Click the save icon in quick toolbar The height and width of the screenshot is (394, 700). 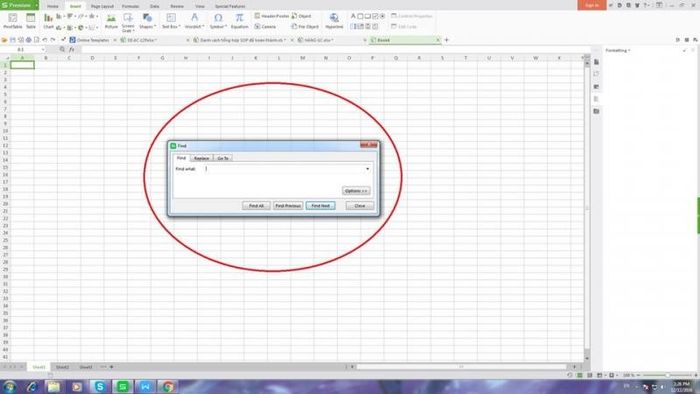point(12,40)
